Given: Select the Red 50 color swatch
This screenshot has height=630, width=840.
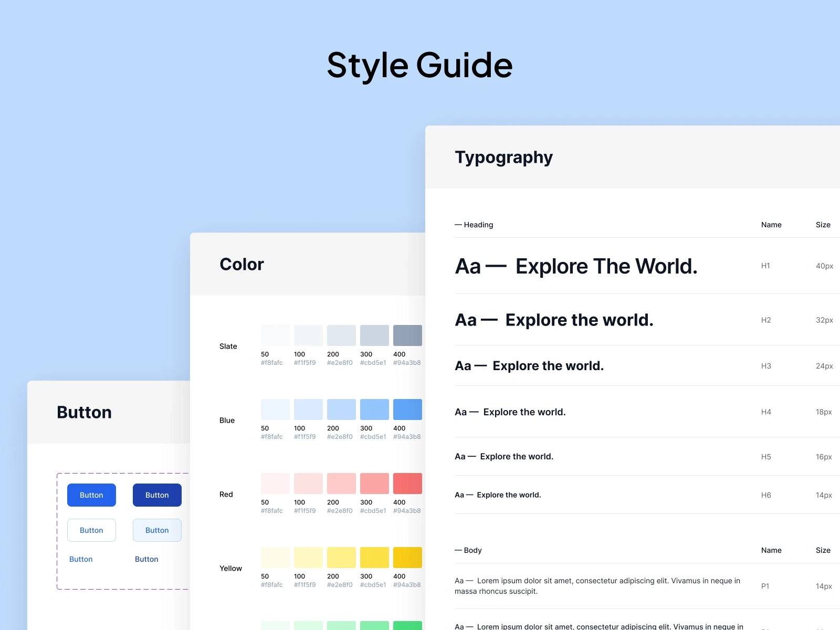Looking at the screenshot, I should [275, 483].
